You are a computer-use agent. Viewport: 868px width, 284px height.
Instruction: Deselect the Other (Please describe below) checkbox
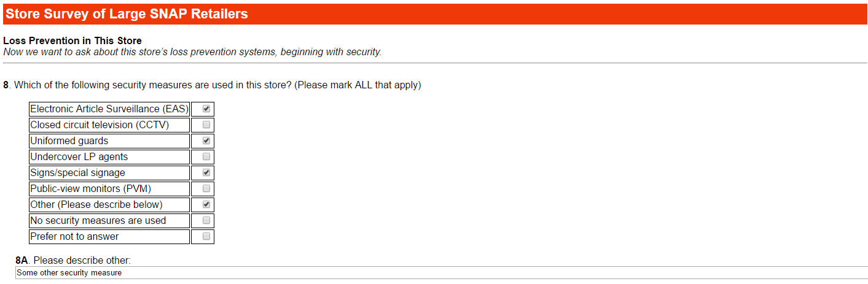pyautogui.click(x=206, y=205)
